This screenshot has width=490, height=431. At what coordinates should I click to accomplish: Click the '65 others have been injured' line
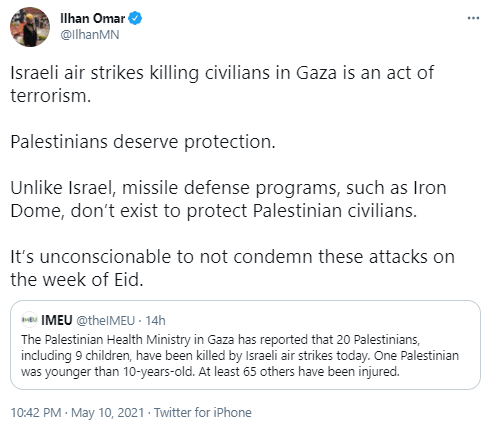[x=210, y=371]
